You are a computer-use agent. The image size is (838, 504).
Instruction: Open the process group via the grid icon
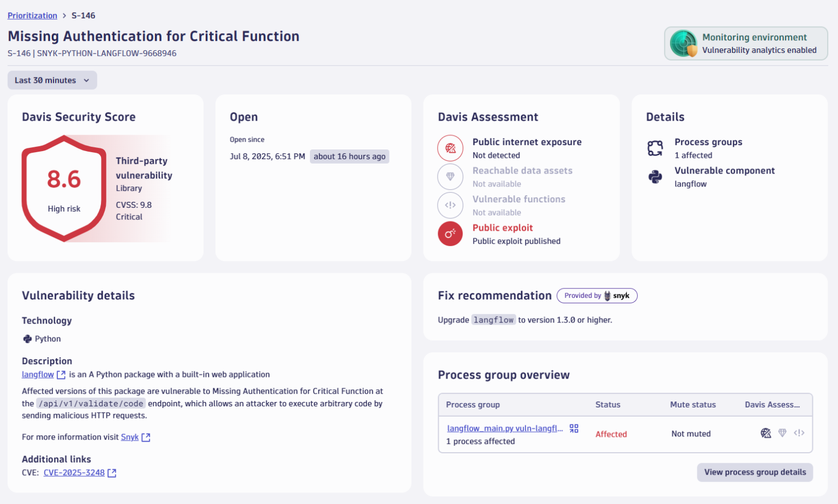tap(573, 428)
